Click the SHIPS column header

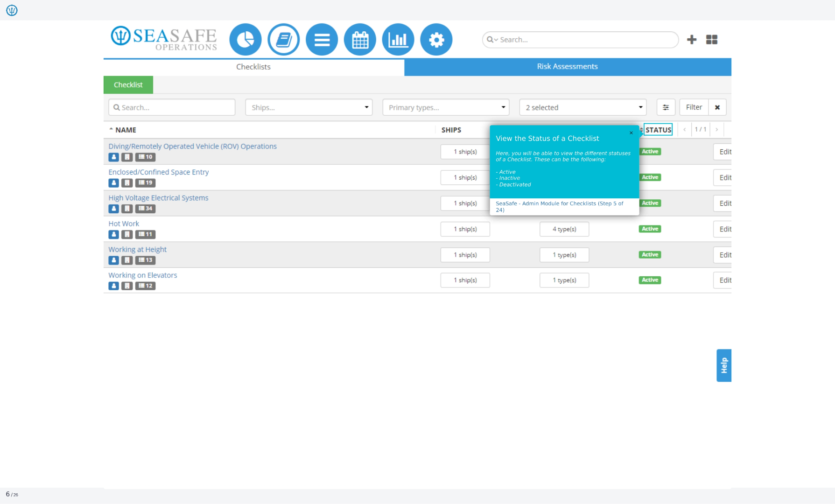451,130
